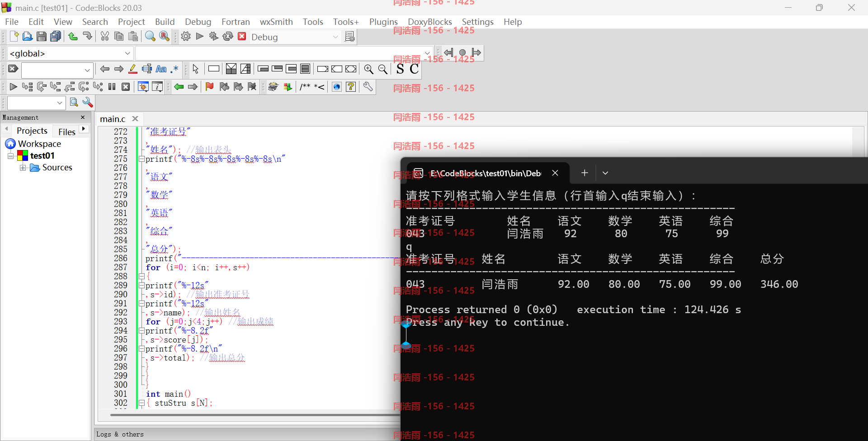This screenshot has height=441, width=868.
Task: Open the debugging windows dropdown icon
Action: point(143,87)
